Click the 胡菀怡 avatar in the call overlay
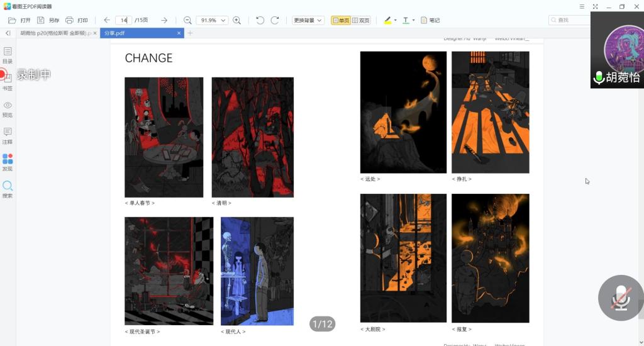The width and height of the screenshot is (644, 346). pos(625,48)
